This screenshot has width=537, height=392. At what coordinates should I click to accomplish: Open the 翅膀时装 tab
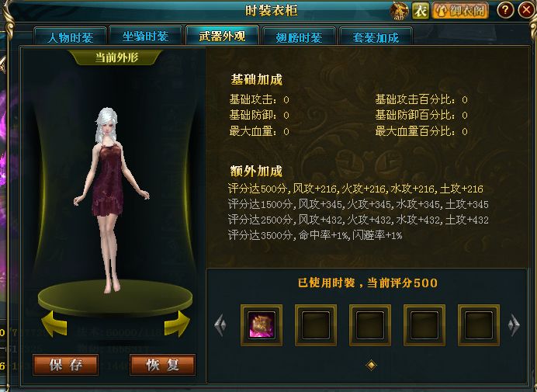tap(299, 37)
